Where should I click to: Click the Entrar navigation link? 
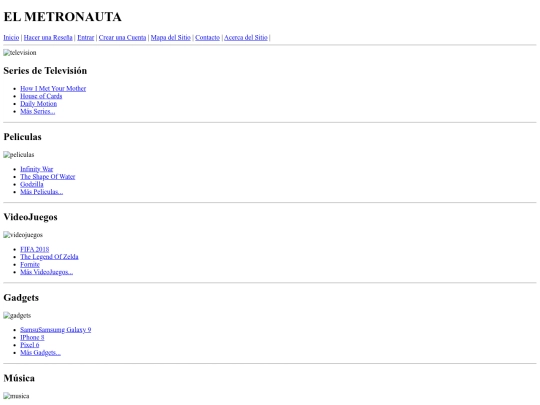coord(86,38)
